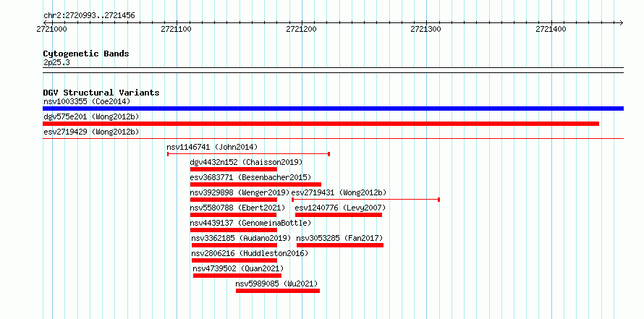Open nsv3362185 (Audano2019) label
644x319 pixels.
click(241, 238)
